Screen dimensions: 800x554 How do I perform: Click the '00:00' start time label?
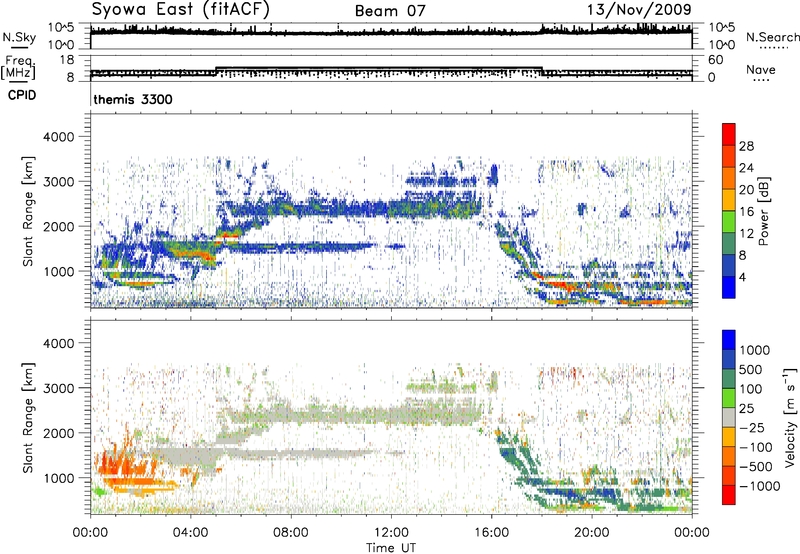[91, 533]
